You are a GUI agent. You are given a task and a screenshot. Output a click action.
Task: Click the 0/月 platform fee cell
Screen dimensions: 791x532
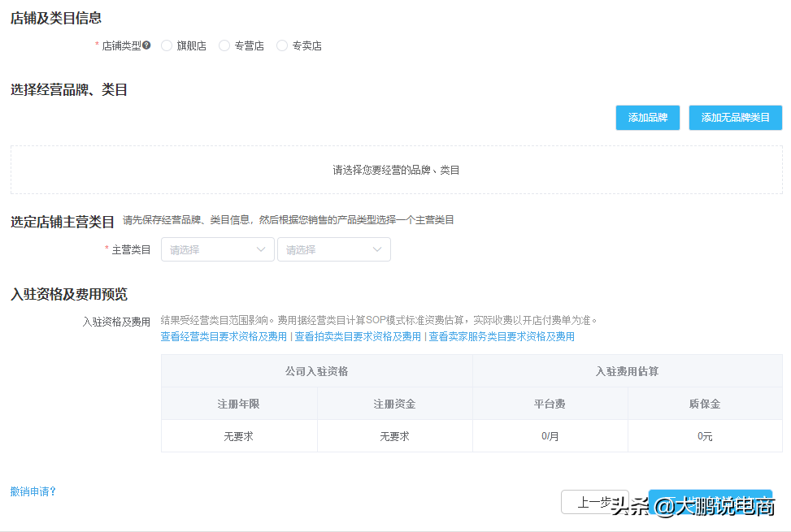point(550,436)
